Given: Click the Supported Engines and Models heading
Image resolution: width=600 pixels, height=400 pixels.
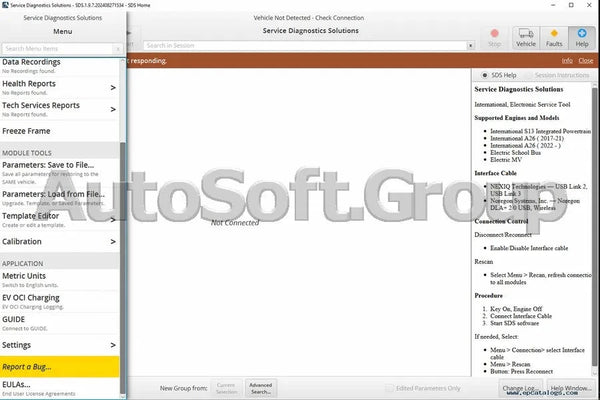Looking at the screenshot, I should (x=517, y=118).
